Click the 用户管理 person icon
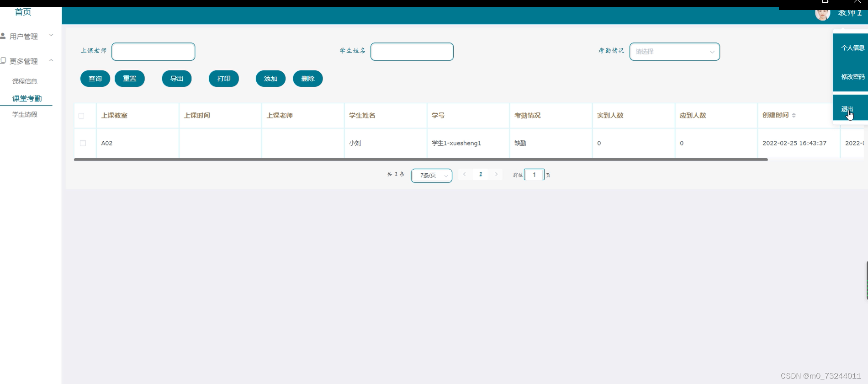868x384 pixels. [3, 36]
